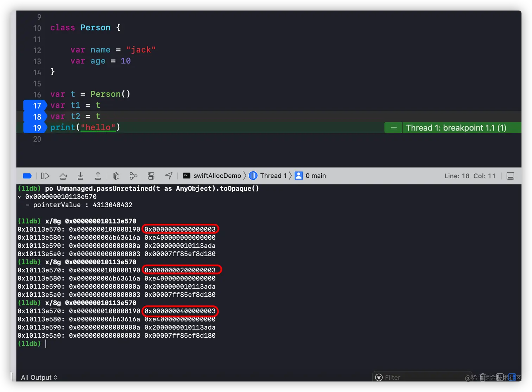Viewport: 532px width, 392px height.
Task: Focus the console Filter field
Action: click(422, 377)
